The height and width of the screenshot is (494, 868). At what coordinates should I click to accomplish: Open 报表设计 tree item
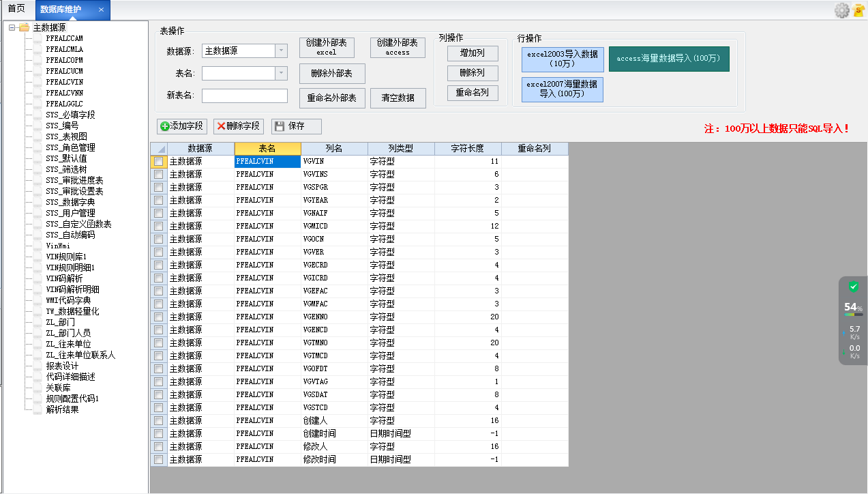point(63,366)
